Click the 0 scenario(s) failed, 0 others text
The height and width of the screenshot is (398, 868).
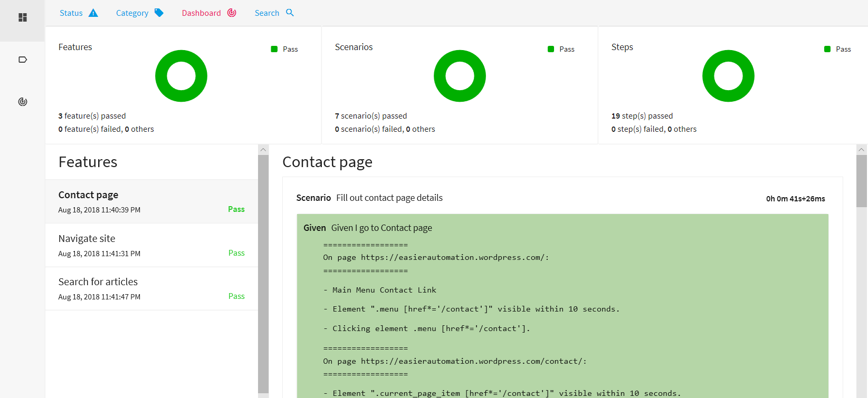pyautogui.click(x=385, y=129)
